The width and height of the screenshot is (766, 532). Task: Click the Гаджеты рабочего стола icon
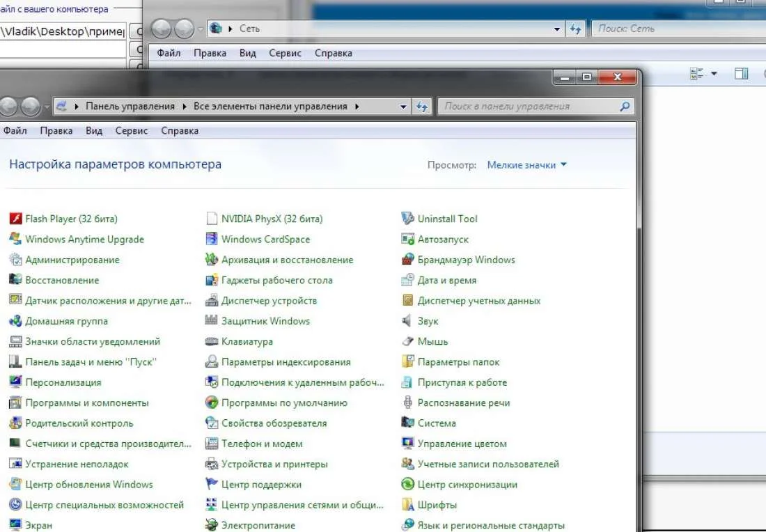[x=212, y=280]
